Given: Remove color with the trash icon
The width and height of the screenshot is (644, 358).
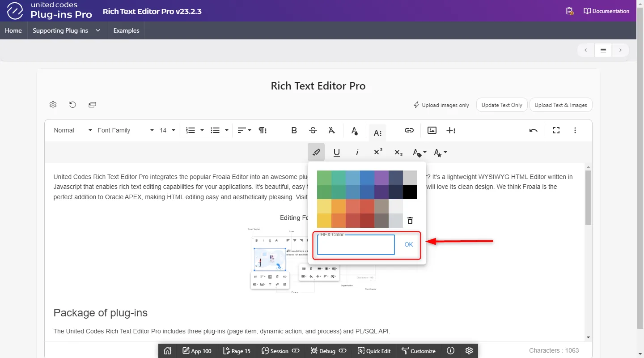Looking at the screenshot, I should [410, 221].
